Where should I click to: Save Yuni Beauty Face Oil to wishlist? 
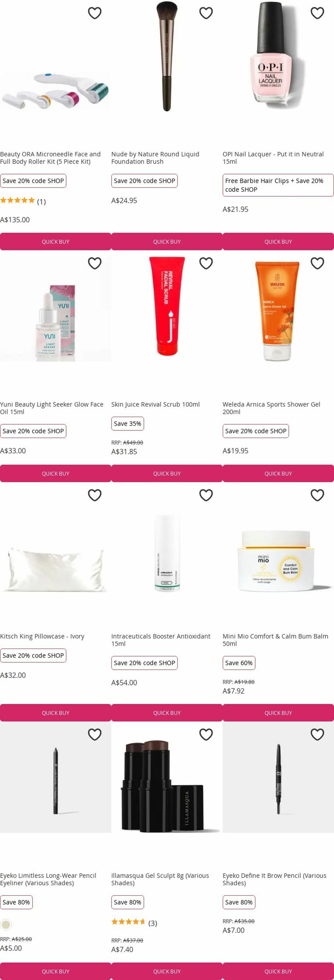(95, 263)
